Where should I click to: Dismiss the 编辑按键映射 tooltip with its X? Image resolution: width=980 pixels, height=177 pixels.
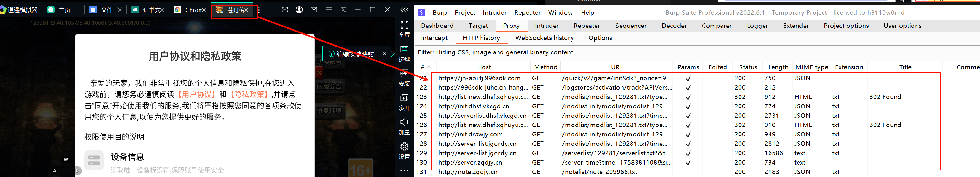tap(384, 54)
